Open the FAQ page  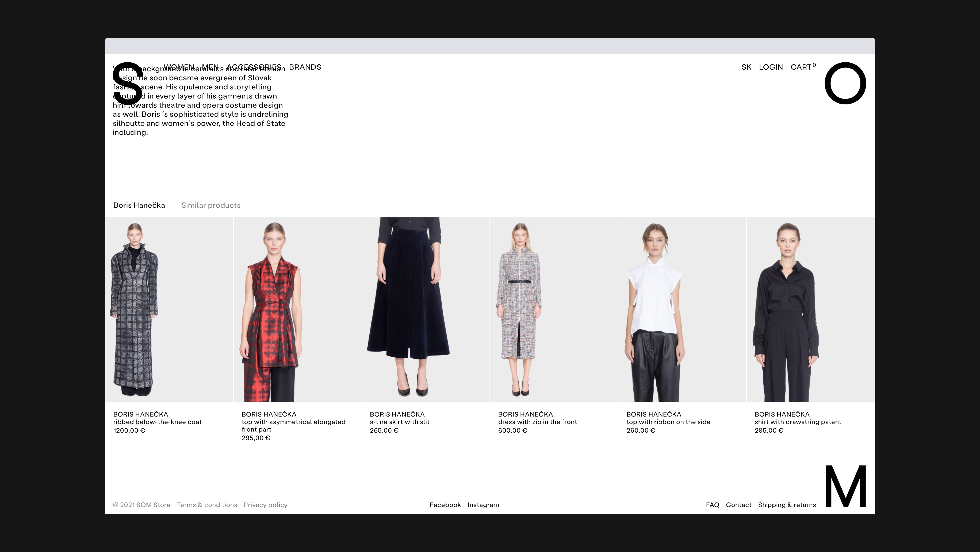tap(713, 505)
